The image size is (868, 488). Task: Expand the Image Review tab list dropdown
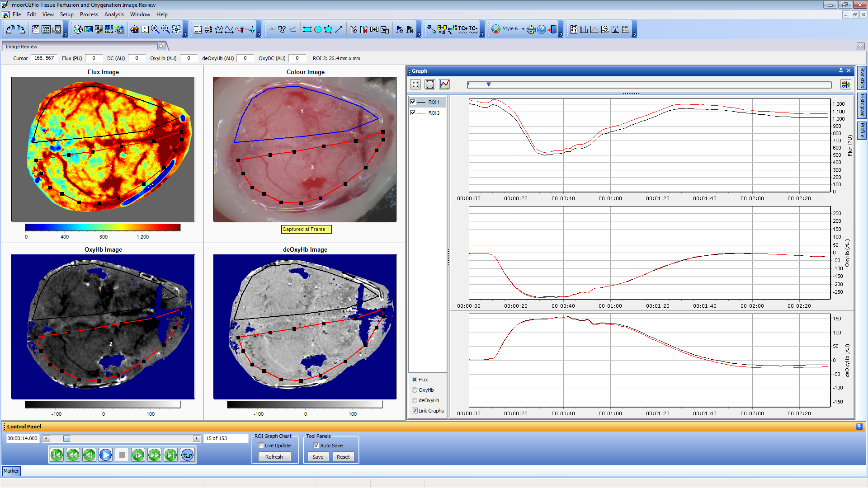(x=860, y=46)
